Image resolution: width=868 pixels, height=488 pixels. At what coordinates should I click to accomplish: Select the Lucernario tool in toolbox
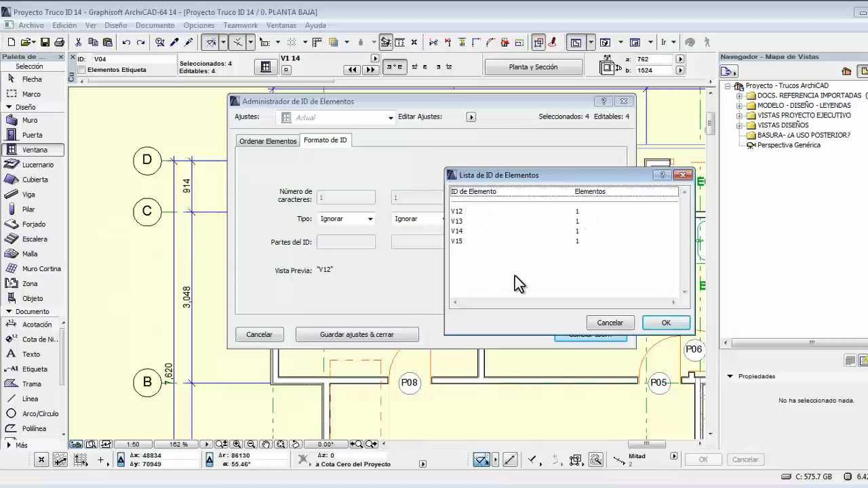point(33,165)
